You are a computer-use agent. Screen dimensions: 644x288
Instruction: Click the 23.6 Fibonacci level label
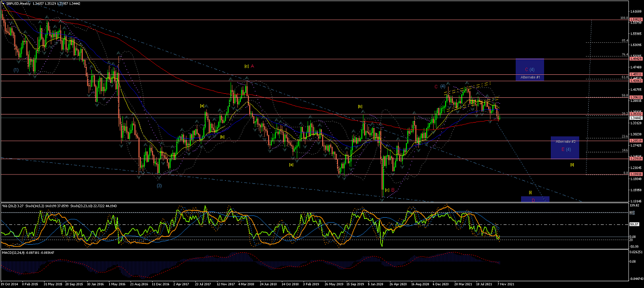coord(625,136)
